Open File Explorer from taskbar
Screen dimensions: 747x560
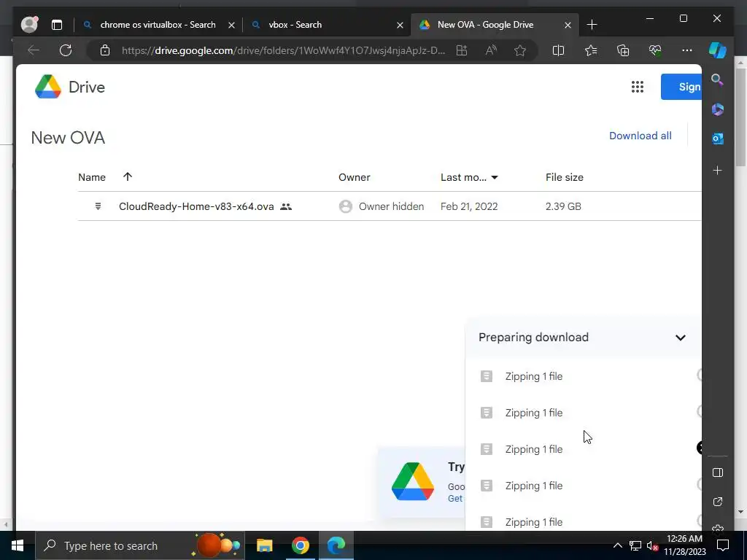click(x=264, y=545)
